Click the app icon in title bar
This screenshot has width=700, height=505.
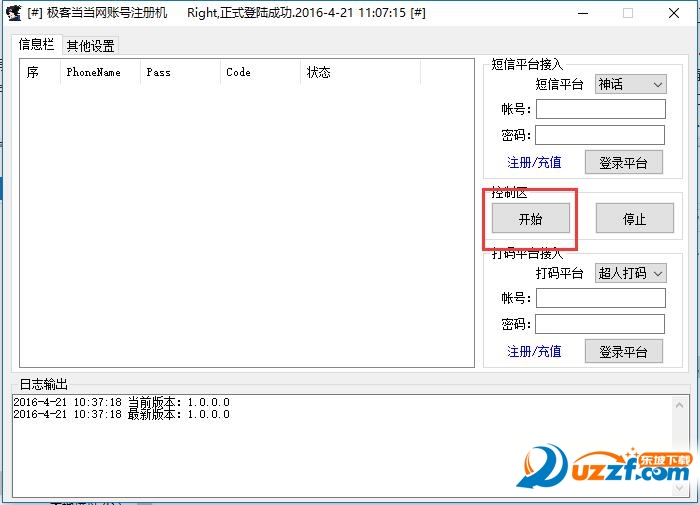13,13
